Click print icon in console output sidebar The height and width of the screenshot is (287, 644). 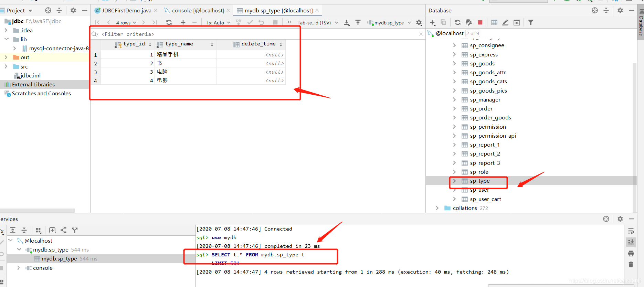click(631, 254)
